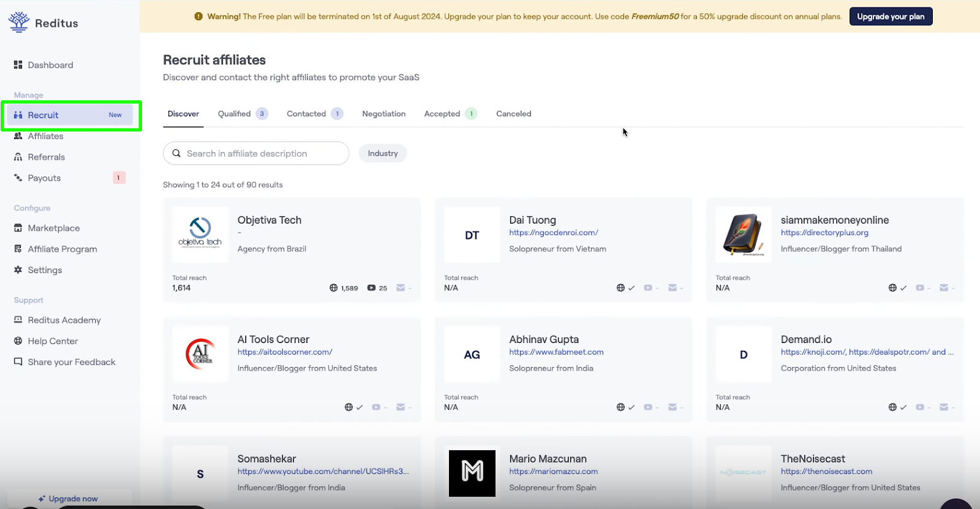Open the Share your Feedback menu item

[x=70, y=361]
